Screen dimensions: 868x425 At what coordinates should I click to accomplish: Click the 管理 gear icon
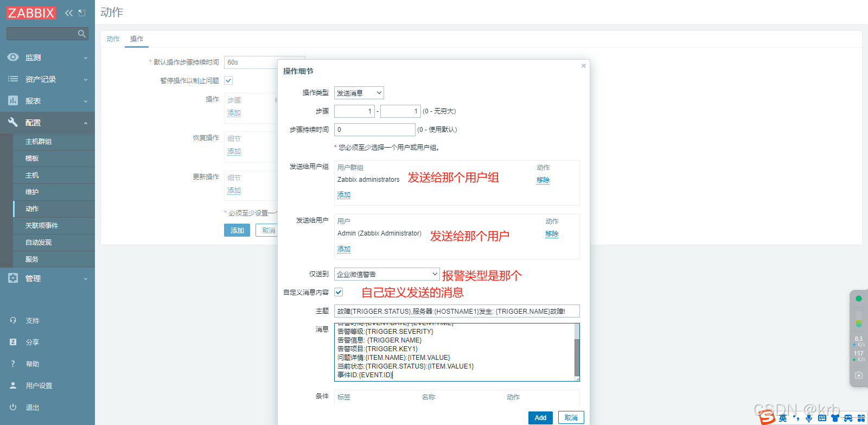[x=13, y=278]
